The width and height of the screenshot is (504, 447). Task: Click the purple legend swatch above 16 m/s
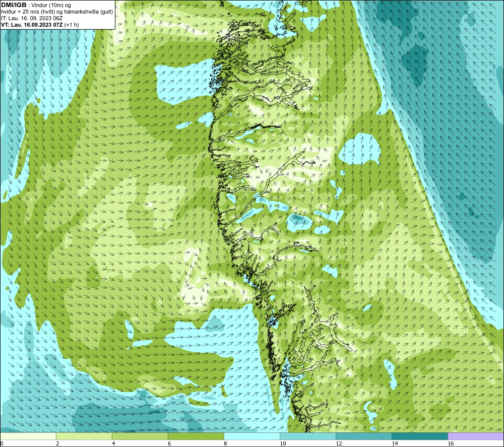(x=476, y=436)
